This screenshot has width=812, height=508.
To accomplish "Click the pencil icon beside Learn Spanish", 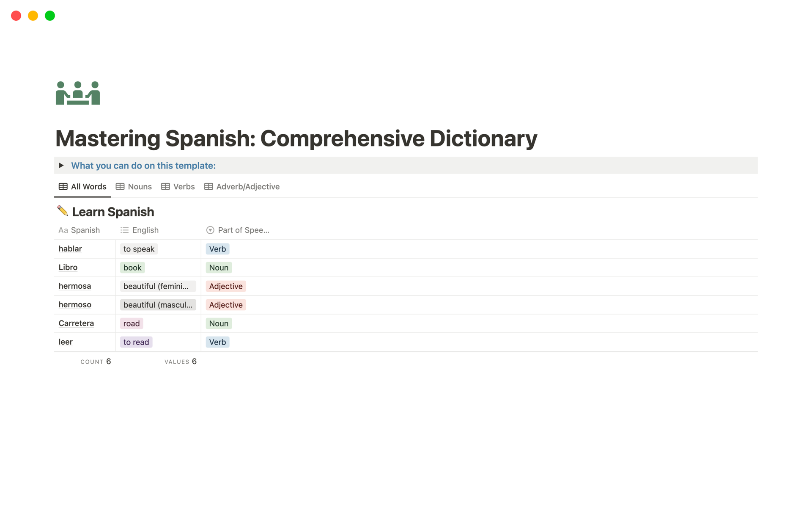I will point(63,211).
